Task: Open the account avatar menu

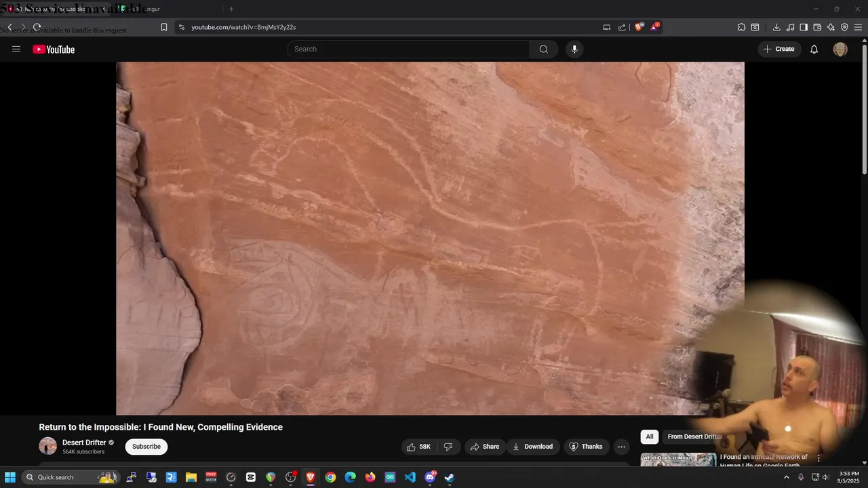Action: pyautogui.click(x=840, y=49)
